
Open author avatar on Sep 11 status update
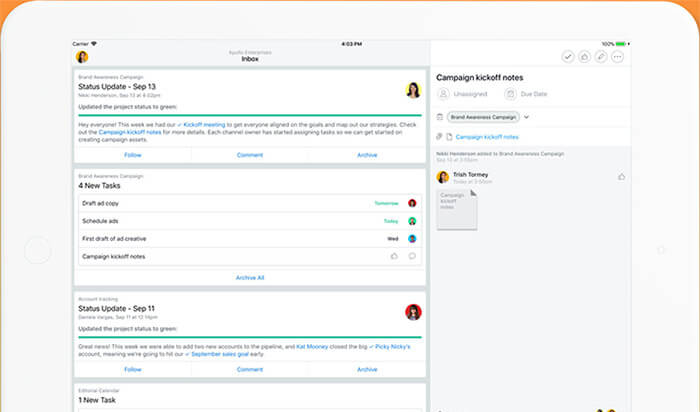pos(413,312)
